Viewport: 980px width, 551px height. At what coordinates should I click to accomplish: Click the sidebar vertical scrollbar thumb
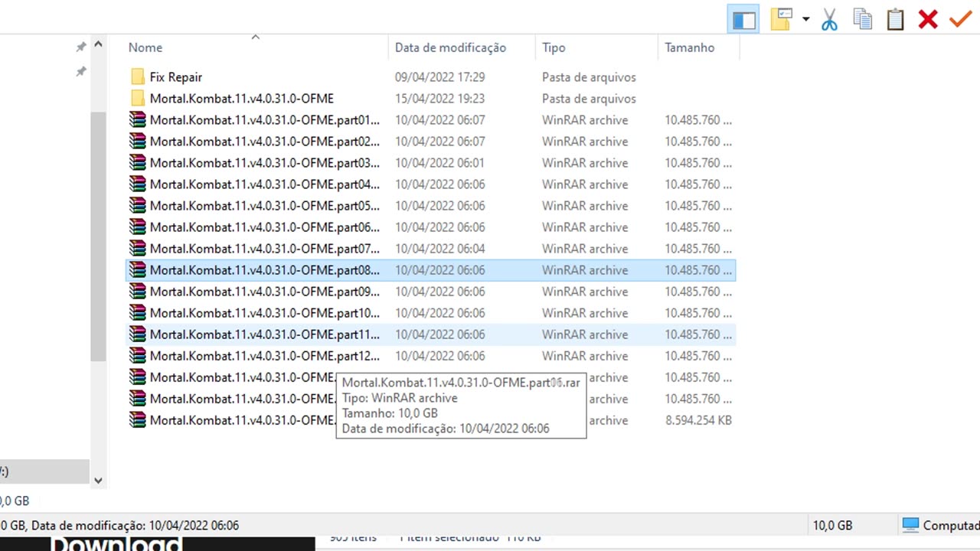pyautogui.click(x=98, y=236)
